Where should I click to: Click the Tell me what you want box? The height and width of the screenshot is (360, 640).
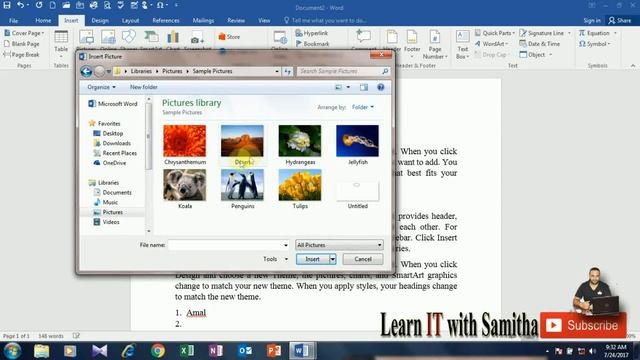(325, 20)
